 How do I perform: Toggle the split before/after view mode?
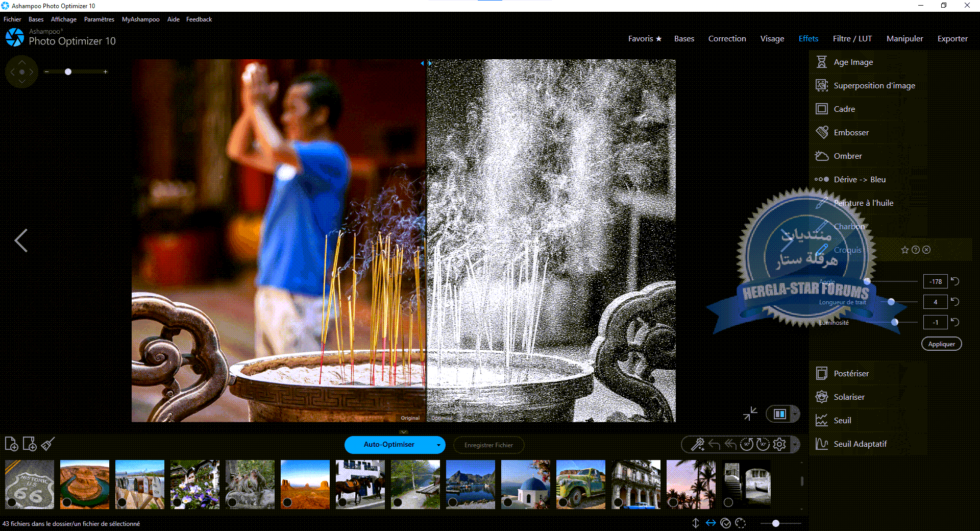pyautogui.click(x=780, y=414)
